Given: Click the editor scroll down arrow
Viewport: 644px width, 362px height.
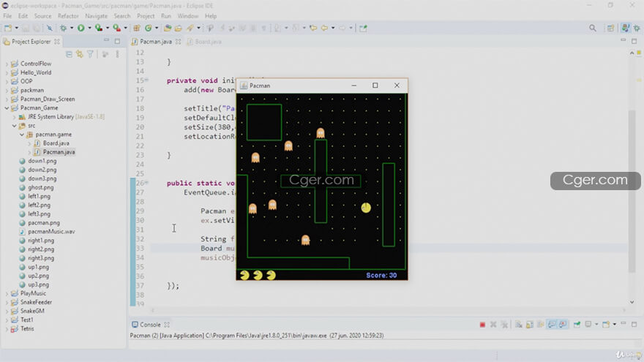Looking at the screenshot, I should 632,302.
